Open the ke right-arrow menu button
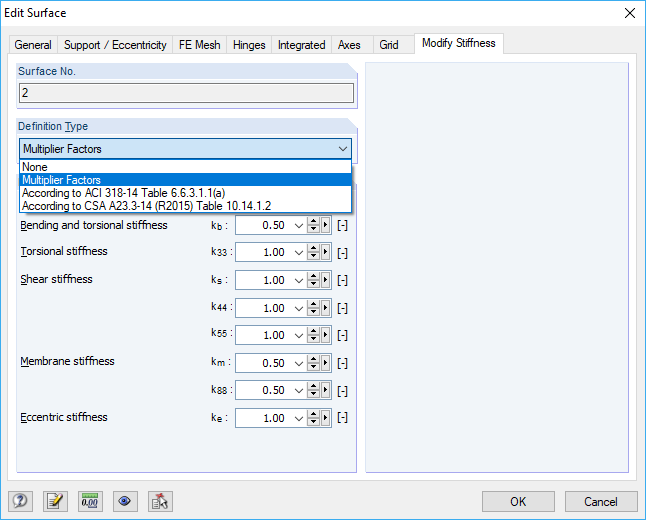This screenshot has height=520, width=646. pyautogui.click(x=325, y=418)
